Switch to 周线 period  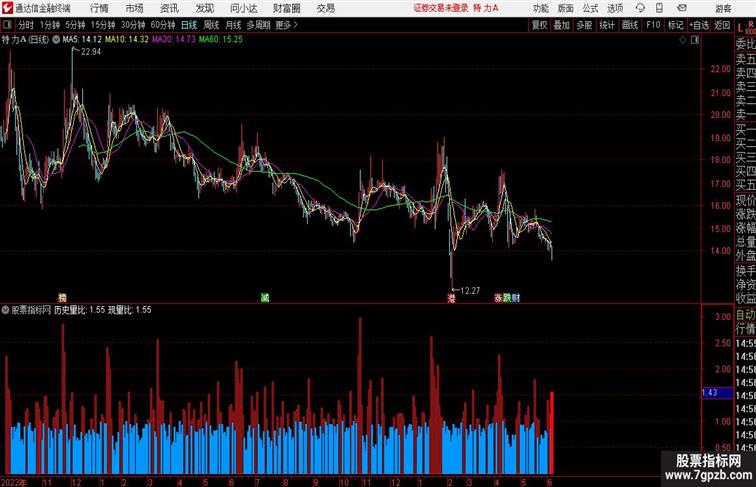211,25
